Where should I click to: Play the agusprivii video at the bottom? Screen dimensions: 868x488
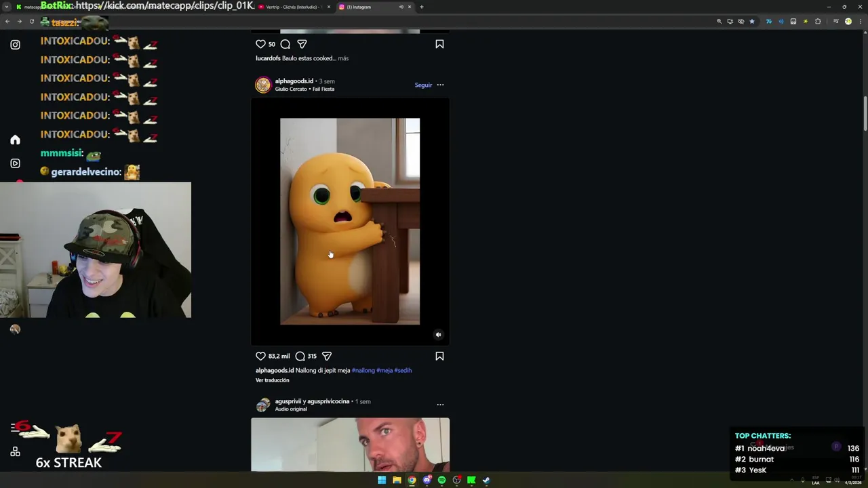tap(350, 445)
